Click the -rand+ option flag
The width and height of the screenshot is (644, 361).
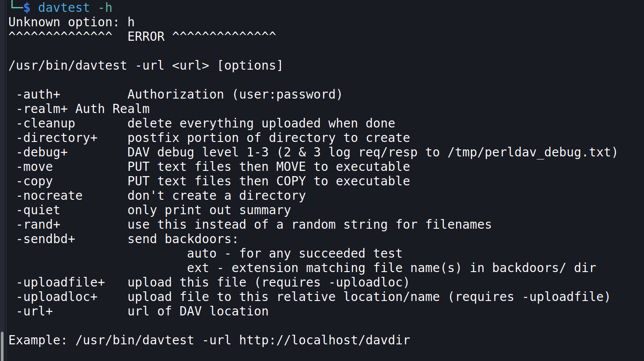(x=38, y=225)
